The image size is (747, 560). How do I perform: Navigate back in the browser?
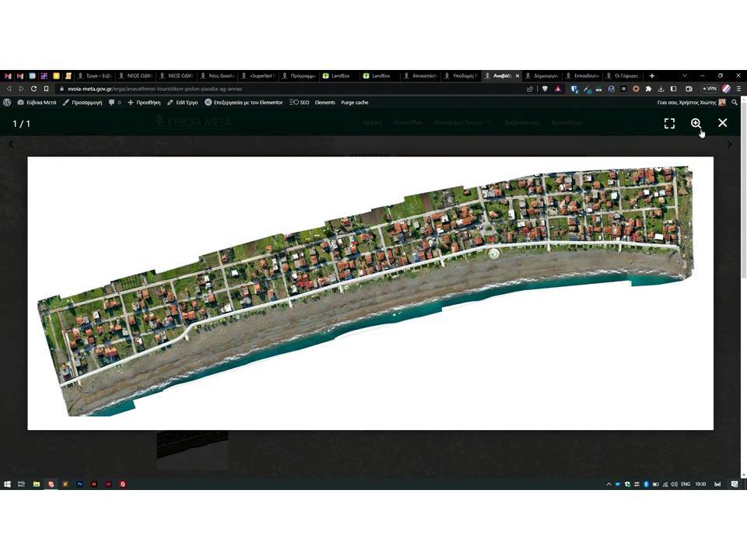9,89
